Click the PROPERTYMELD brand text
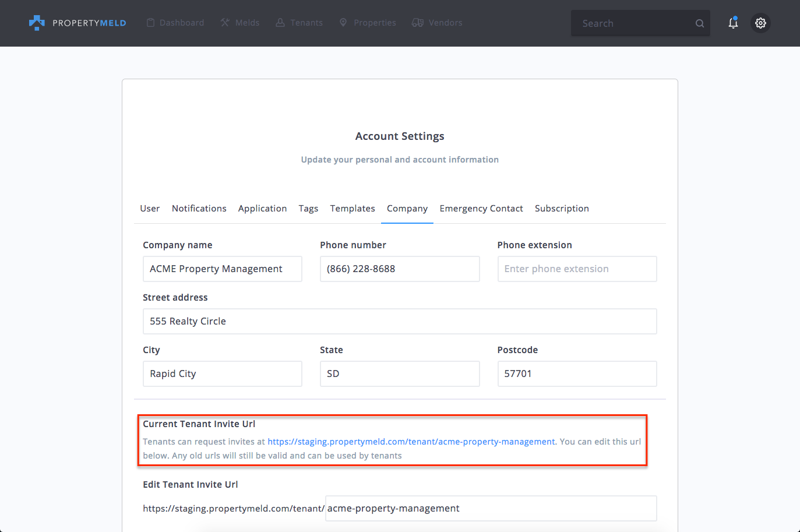The height and width of the screenshot is (532, 800). (x=89, y=23)
